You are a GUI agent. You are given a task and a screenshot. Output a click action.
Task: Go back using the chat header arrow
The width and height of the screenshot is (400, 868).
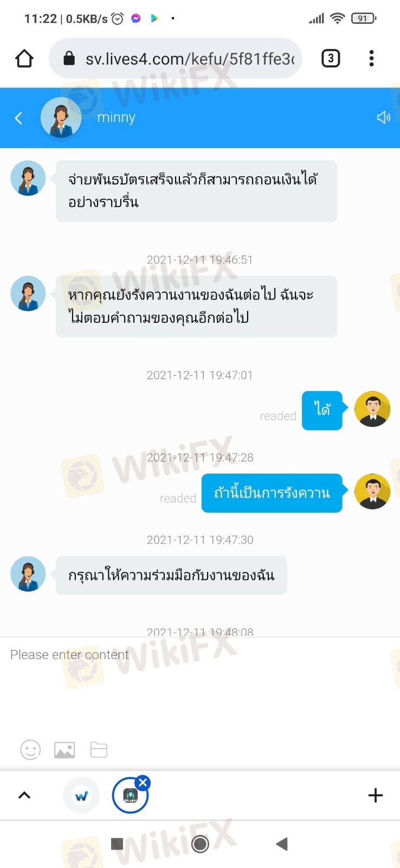18,118
